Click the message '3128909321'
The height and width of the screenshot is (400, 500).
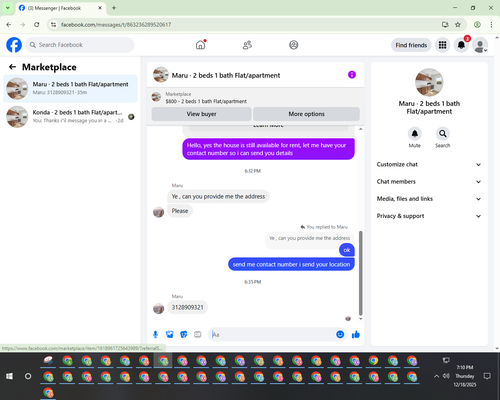pyautogui.click(x=187, y=307)
